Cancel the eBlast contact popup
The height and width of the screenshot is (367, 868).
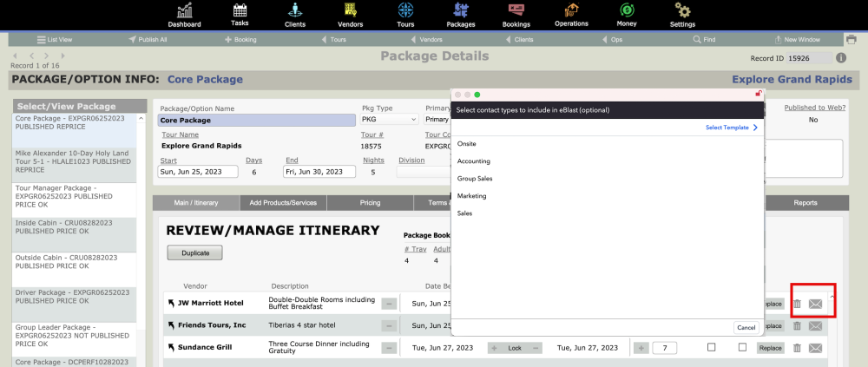[746, 327]
